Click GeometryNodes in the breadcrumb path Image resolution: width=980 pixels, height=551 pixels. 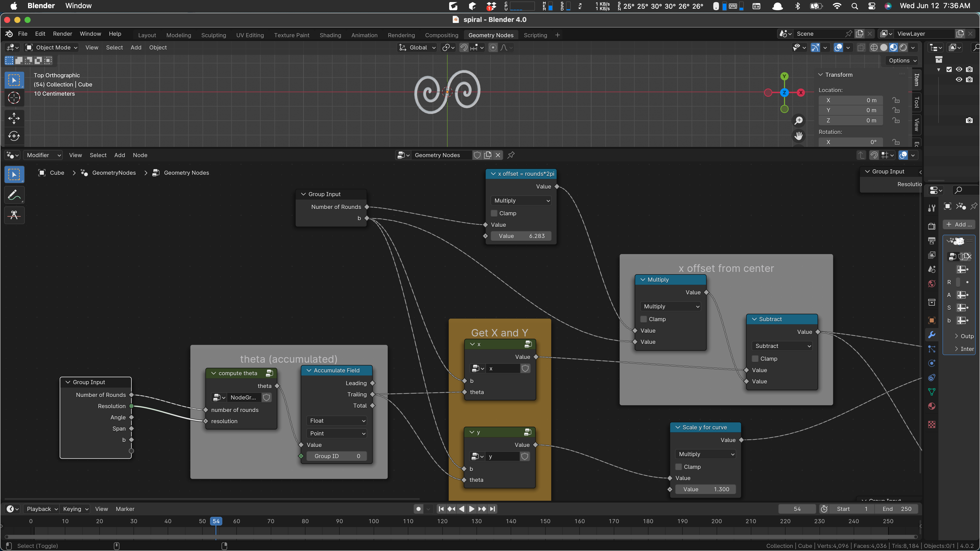tap(114, 173)
